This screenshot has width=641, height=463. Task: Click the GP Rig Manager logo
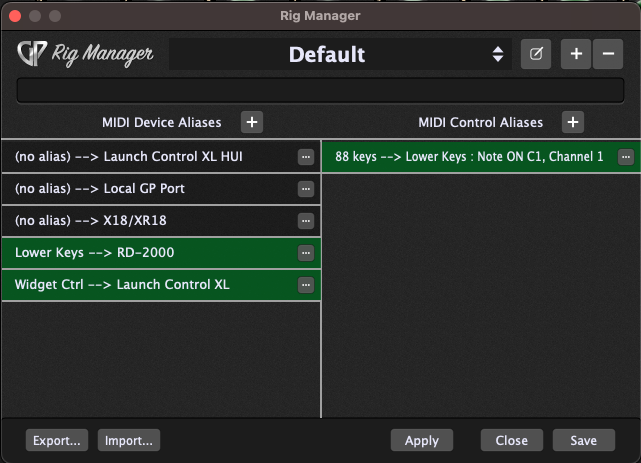point(85,54)
